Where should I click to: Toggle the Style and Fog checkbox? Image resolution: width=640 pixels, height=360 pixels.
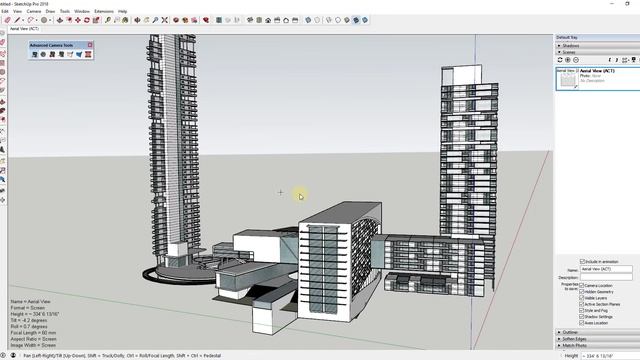[582, 310]
